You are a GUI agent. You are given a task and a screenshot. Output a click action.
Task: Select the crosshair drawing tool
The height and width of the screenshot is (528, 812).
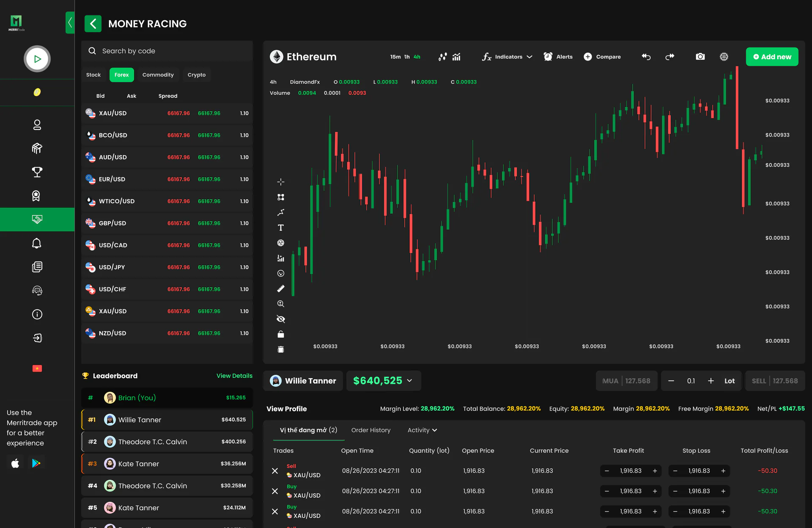281,182
